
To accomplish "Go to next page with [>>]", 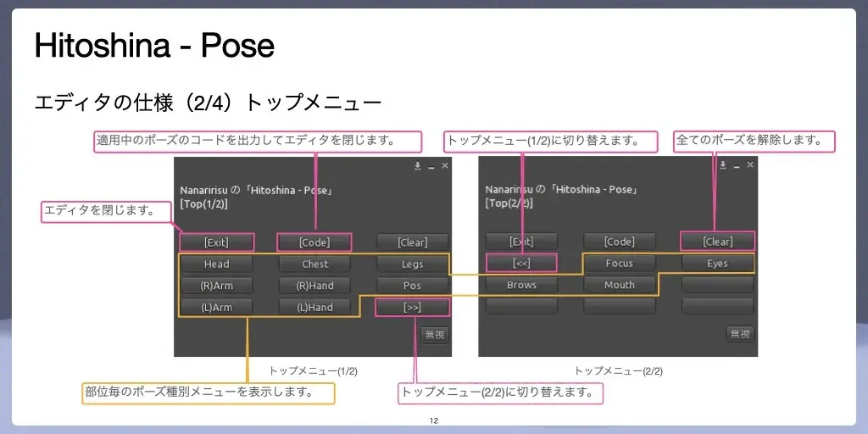I will coord(413,307).
